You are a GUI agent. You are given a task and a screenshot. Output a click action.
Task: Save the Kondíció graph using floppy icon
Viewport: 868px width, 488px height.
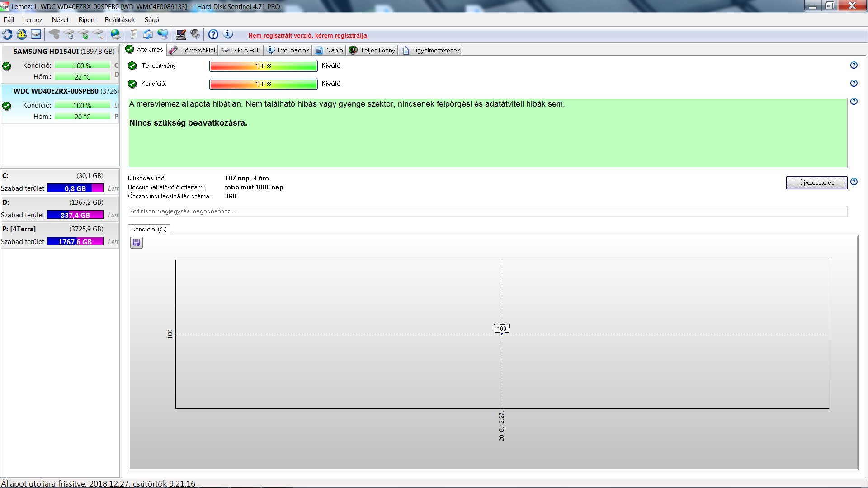[x=137, y=243]
